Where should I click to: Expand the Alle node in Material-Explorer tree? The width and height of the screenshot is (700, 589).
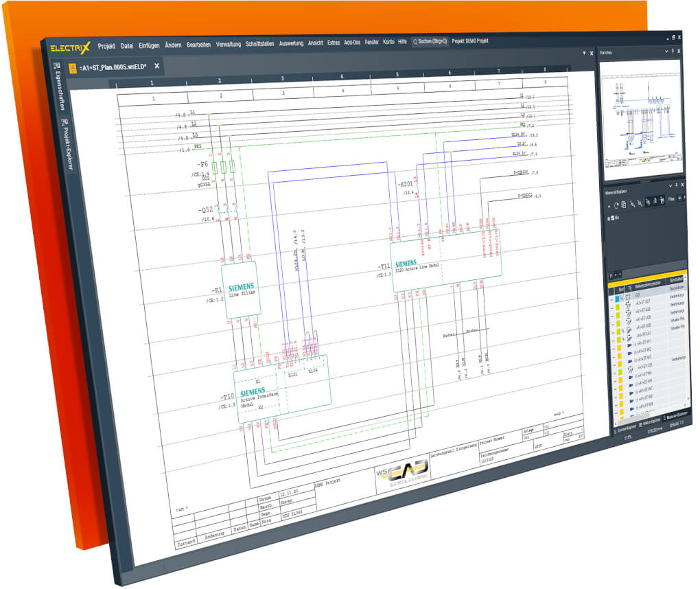[608, 218]
